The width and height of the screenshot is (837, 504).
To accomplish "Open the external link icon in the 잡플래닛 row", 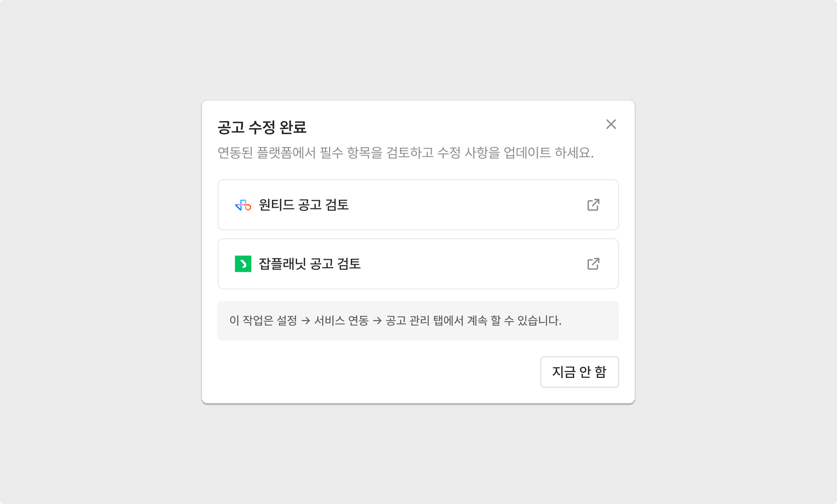I will (593, 264).
